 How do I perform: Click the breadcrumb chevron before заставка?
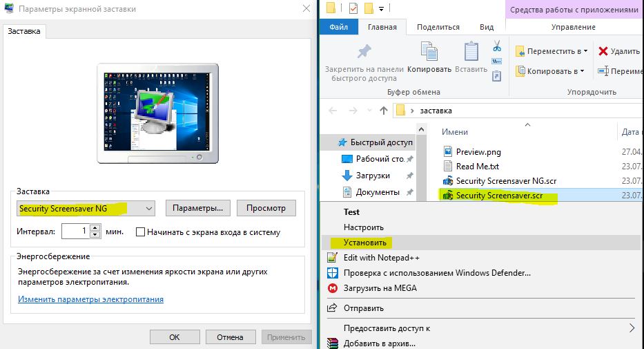[x=412, y=111]
